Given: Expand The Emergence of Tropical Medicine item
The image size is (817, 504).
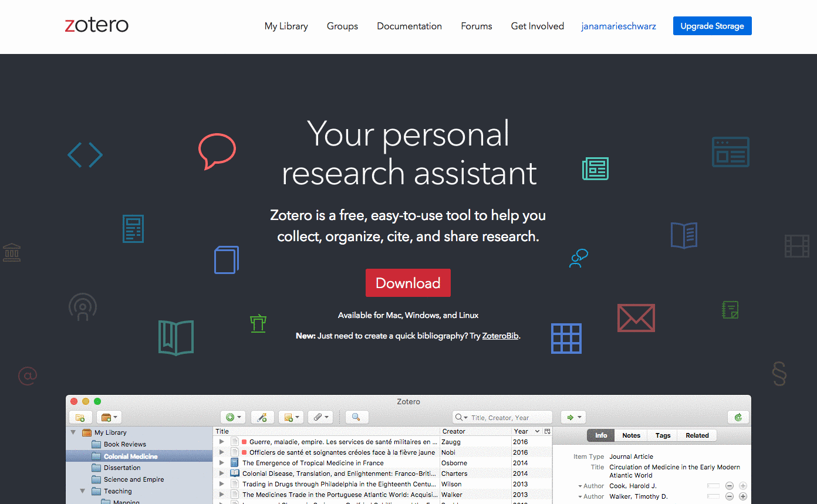Looking at the screenshot, I should pyautogui.click(x=222, y=463).
